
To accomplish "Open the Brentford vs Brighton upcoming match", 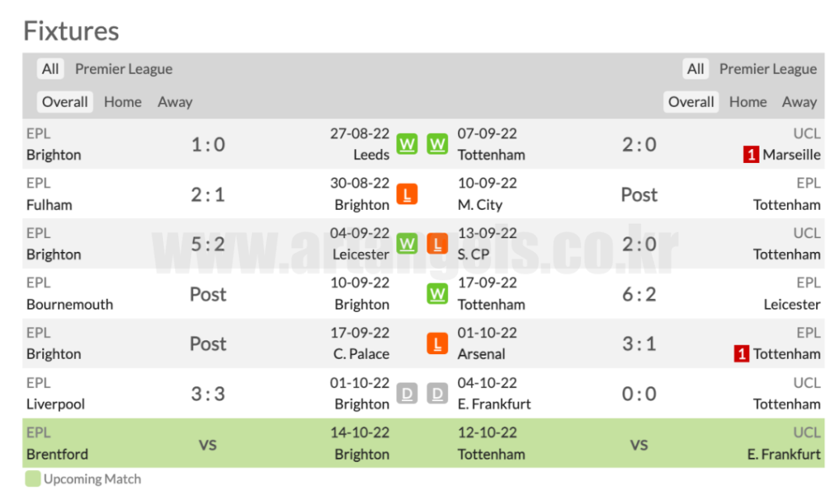I will (207, 444).
